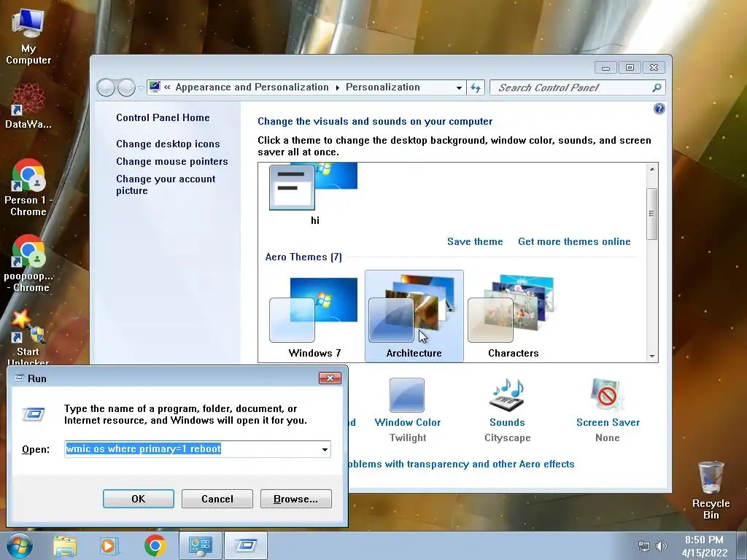
Task: Open recent pages dropdown next to nav buttons
Action: point(141,88)
